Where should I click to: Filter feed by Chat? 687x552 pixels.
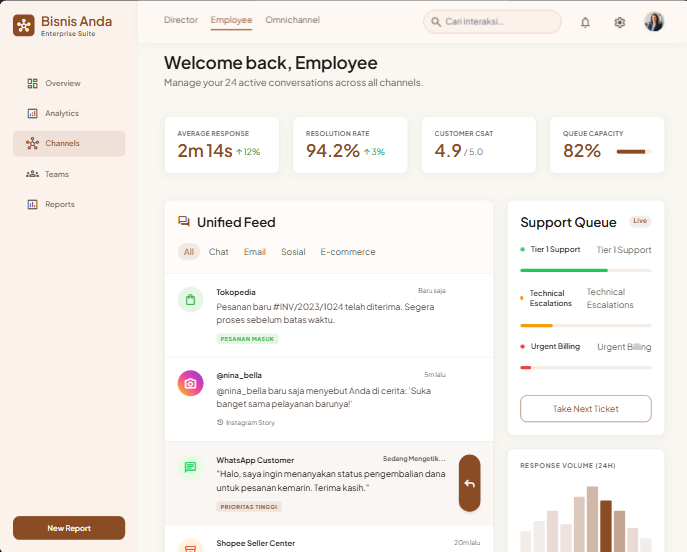[219, 252]
